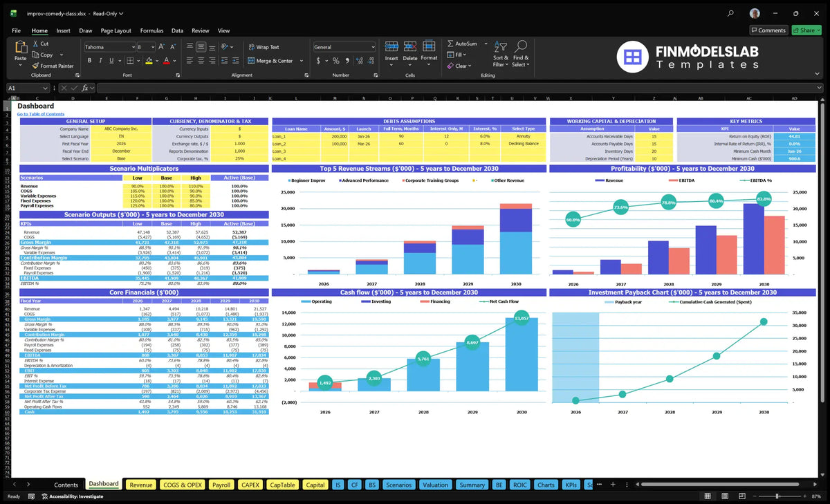Expand the Name Box dropdown arrow

[x=46, y=88]
